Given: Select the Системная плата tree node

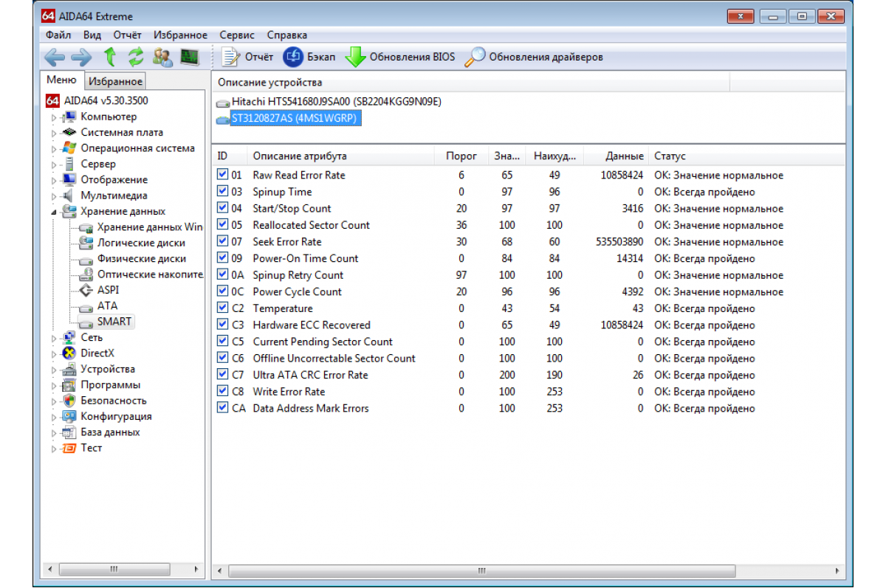Looking at the screenshot, I should [122, 133].
